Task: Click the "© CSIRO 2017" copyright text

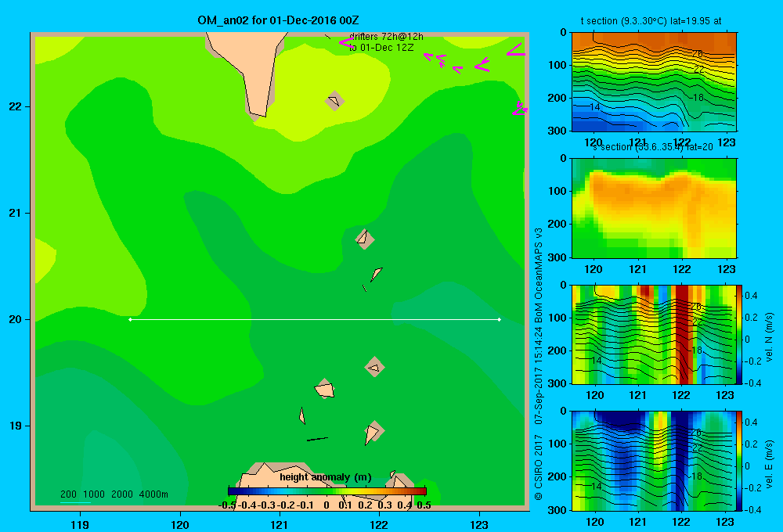Action: point(539,468)
